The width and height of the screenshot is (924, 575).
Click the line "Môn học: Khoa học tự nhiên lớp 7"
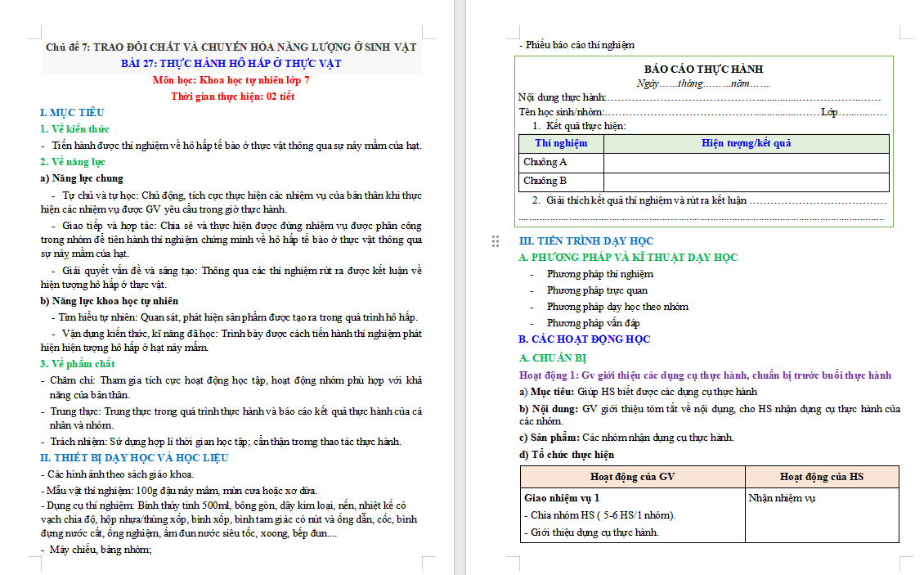(231, 80)
